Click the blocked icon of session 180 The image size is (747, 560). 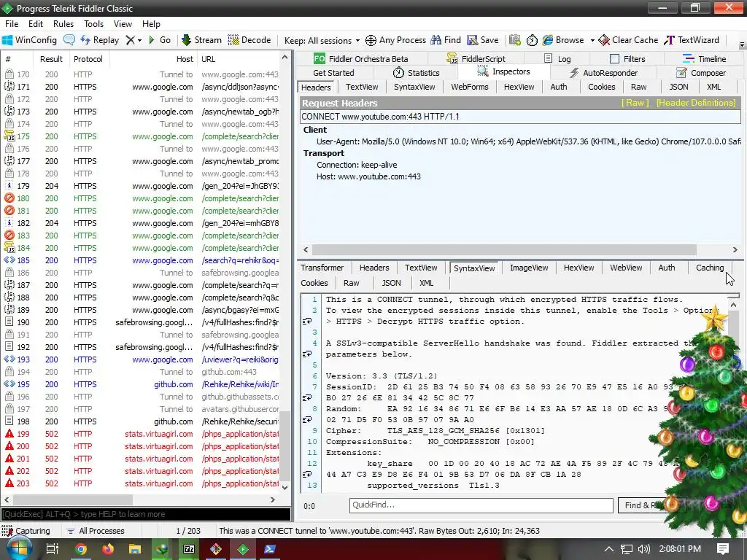[x=9, y=198]
